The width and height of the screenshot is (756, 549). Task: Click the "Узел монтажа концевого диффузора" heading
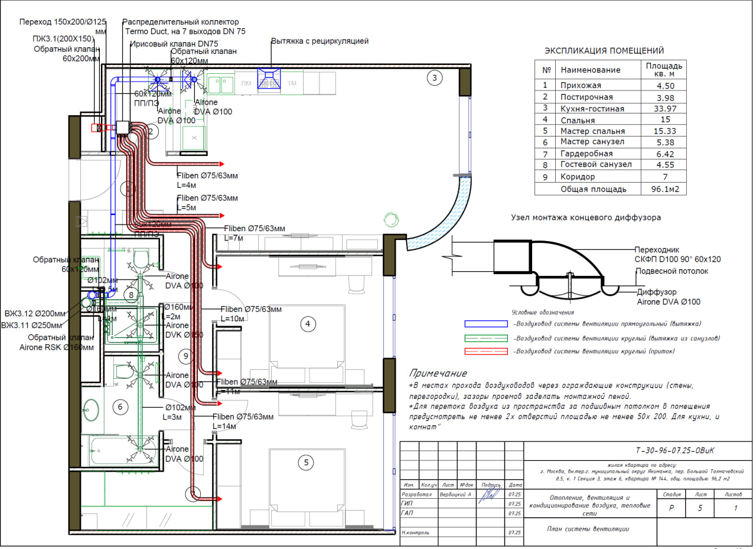pos(586,217)
